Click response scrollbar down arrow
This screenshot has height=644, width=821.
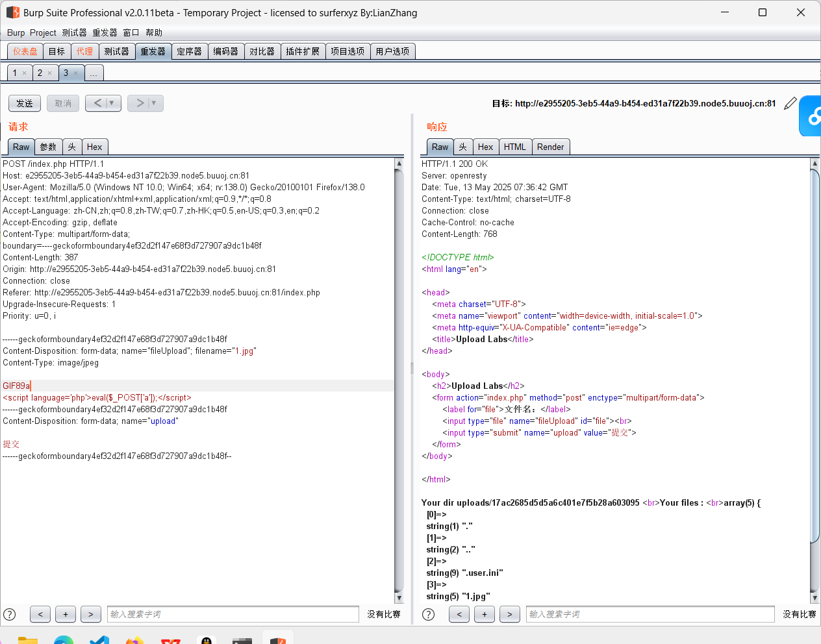[815, 598]
